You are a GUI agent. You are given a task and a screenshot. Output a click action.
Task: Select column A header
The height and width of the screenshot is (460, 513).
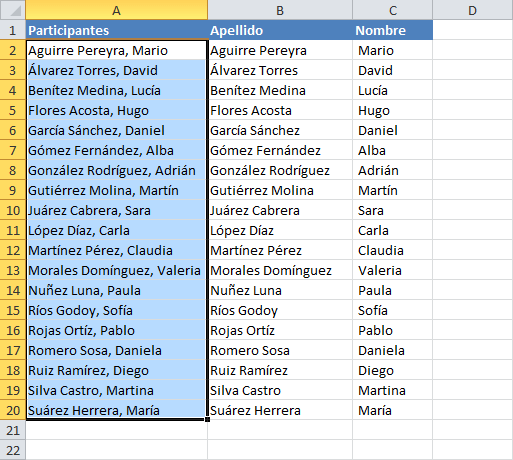pos(116,10)
